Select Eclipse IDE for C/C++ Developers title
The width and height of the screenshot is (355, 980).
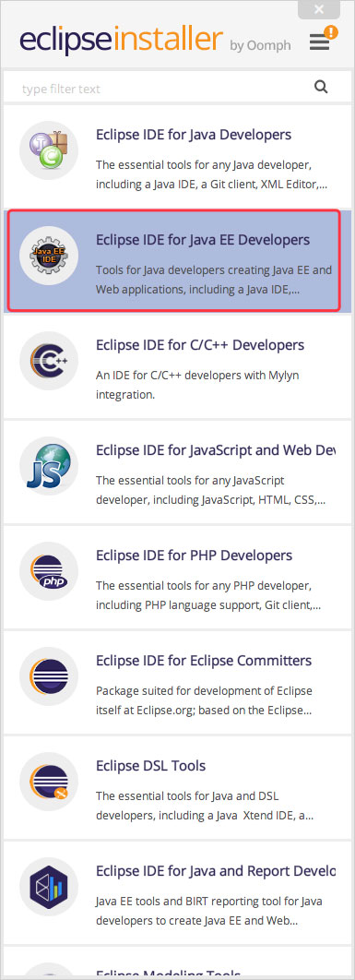pyautogui.click(x=200, y=345)
